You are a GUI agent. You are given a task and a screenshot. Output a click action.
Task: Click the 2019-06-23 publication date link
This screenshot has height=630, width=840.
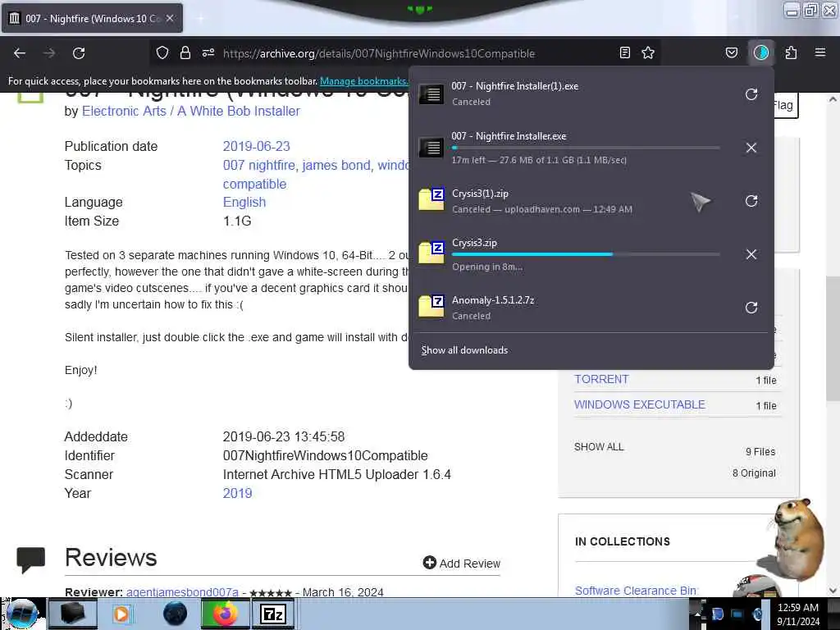[256, 146]
